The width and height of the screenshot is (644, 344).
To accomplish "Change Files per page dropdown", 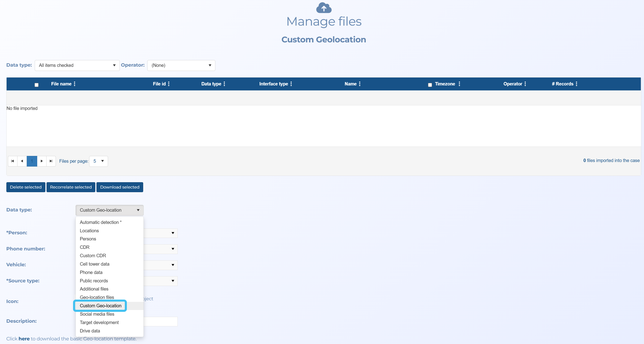I will coord(98,161).
